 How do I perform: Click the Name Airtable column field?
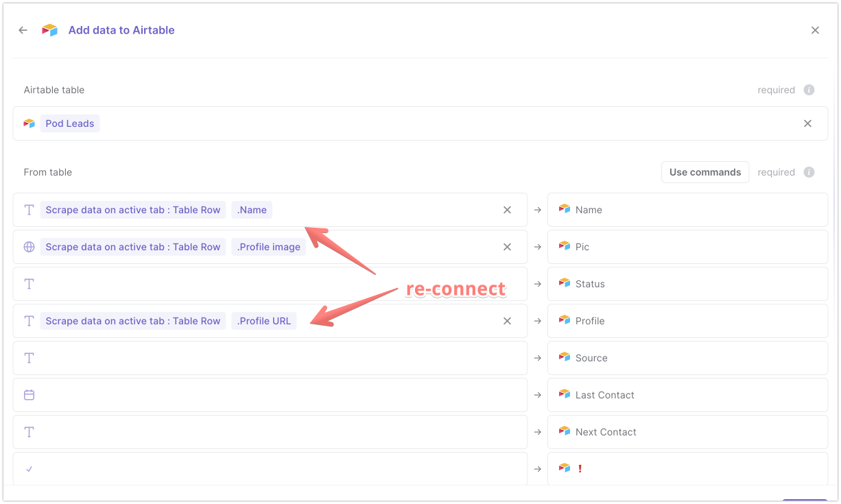(x=687, y=210)
